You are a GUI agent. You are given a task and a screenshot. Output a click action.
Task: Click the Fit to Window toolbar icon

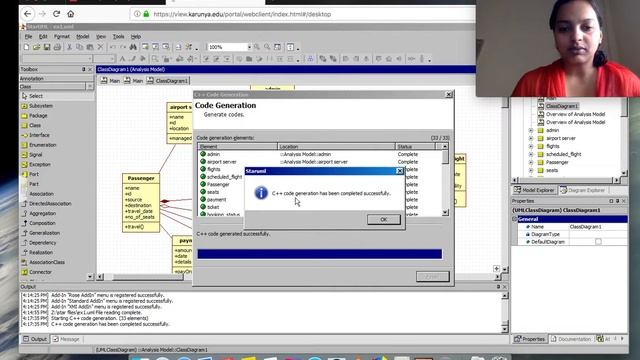pos(278,47)
